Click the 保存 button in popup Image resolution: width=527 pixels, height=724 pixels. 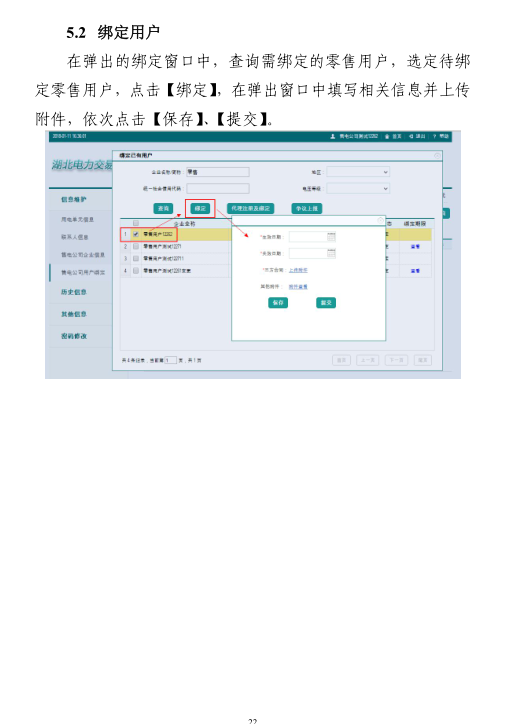pyautogui.click(x=278, y=303)
